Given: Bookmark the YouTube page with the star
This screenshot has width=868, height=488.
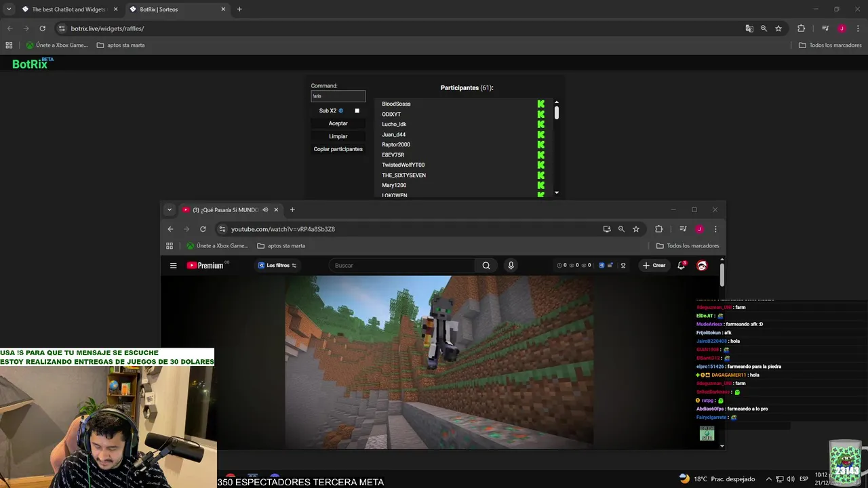Looking at the screenshot, I should click(x=636, y=229).
